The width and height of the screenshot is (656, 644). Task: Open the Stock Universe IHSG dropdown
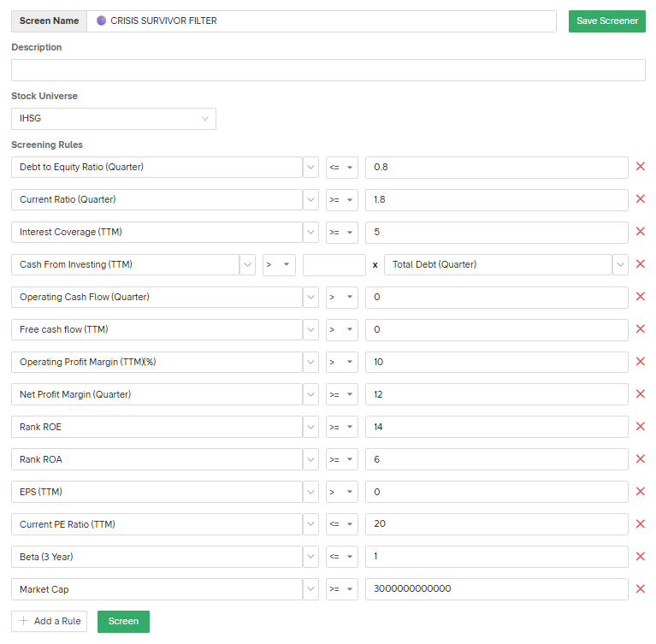point(113,118)
